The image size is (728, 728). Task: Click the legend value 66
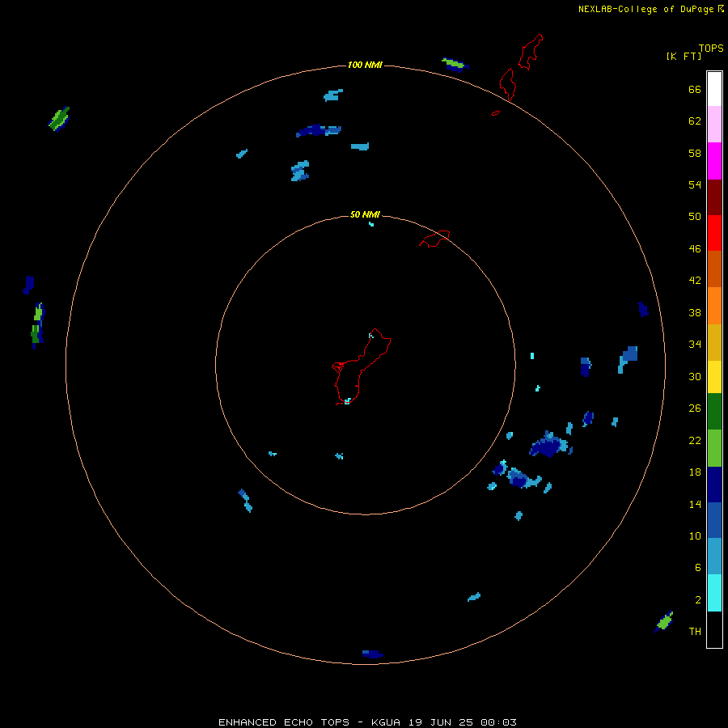[695, 89]
